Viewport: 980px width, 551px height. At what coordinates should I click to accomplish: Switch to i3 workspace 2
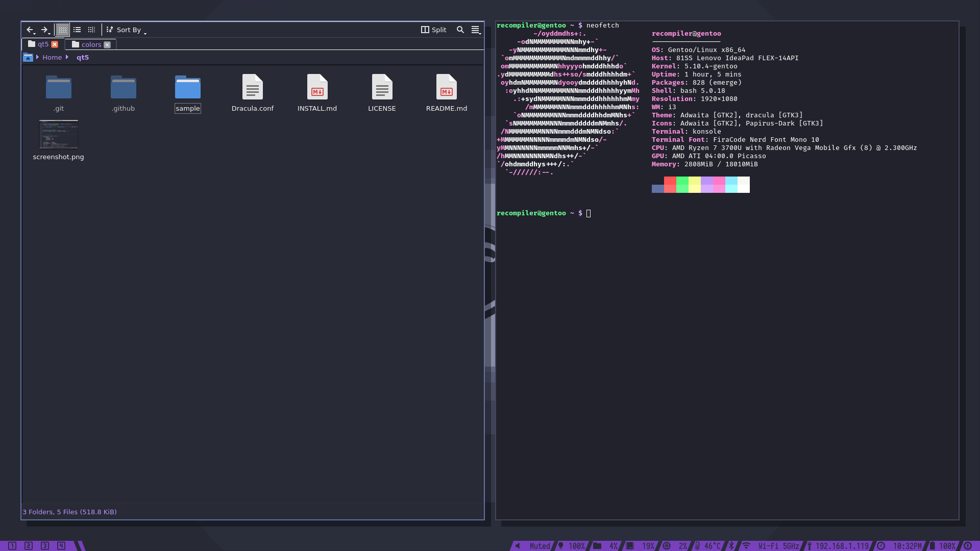coord(29,546)
